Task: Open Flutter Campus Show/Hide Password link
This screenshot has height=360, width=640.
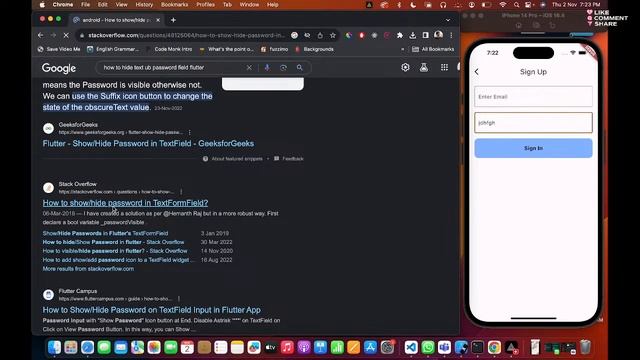Action: (151, 310)
